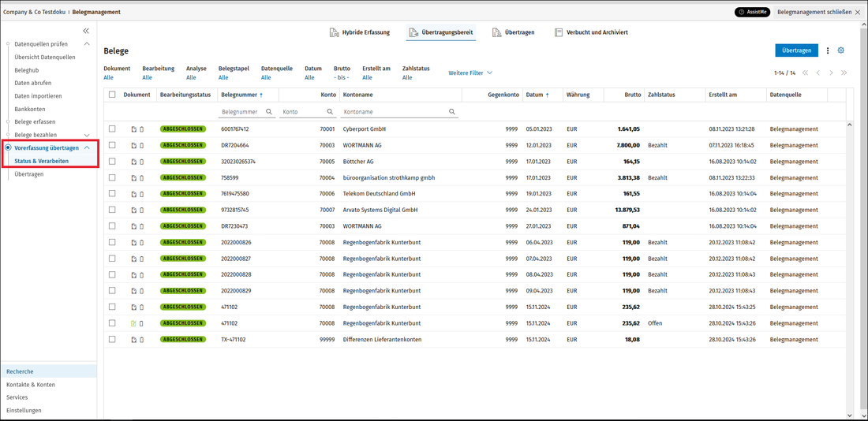Screen dimensions: 868x421
Task: Open the Übertragen tab at the top
Action: [x=513, y=32]
